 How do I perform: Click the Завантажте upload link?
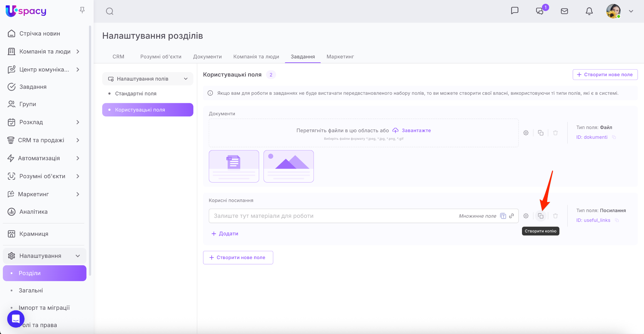click(x=416, y=130)
